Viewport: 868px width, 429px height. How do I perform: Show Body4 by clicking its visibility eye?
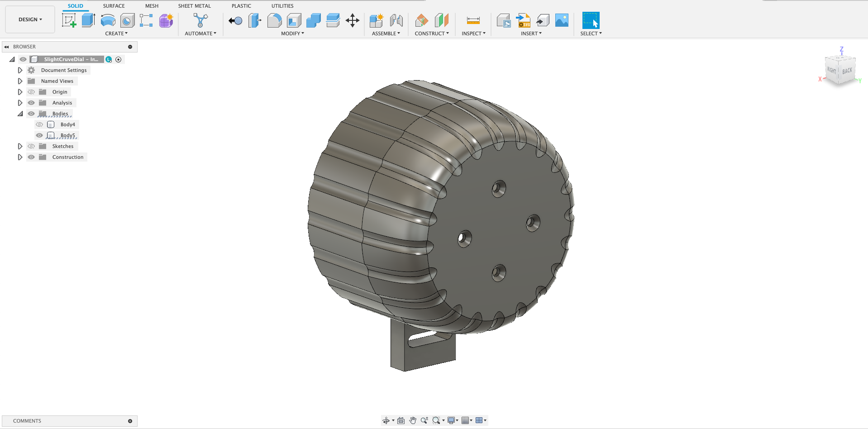(39, 124)
